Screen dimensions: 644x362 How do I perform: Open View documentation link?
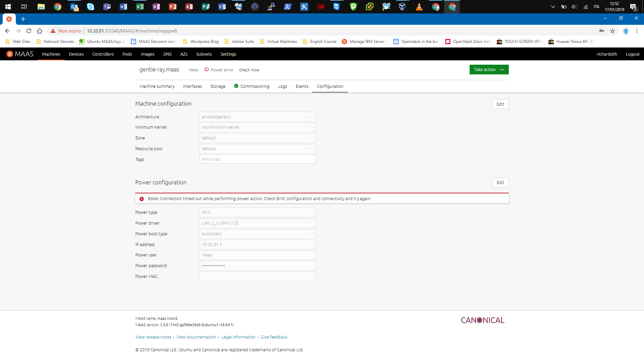[x=196, y=337]
